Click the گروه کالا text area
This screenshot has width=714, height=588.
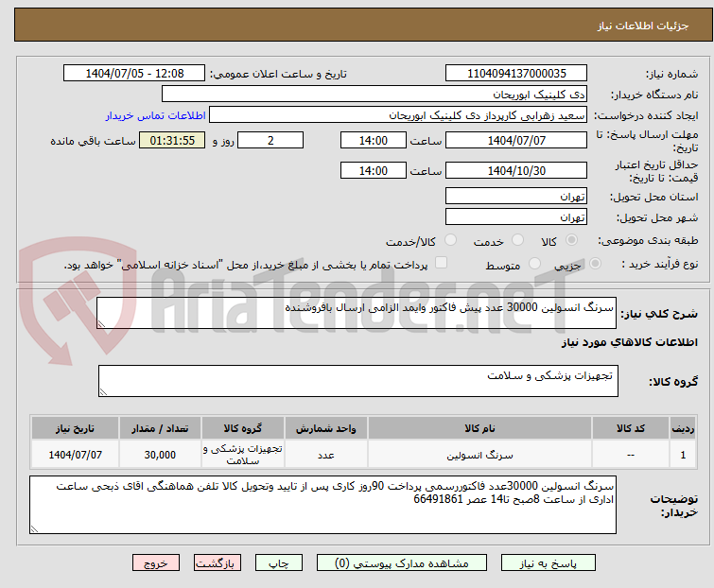[358, 381]
